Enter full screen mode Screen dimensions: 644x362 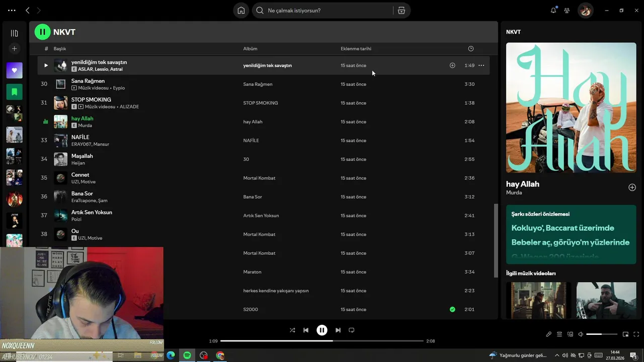point(636,334)
